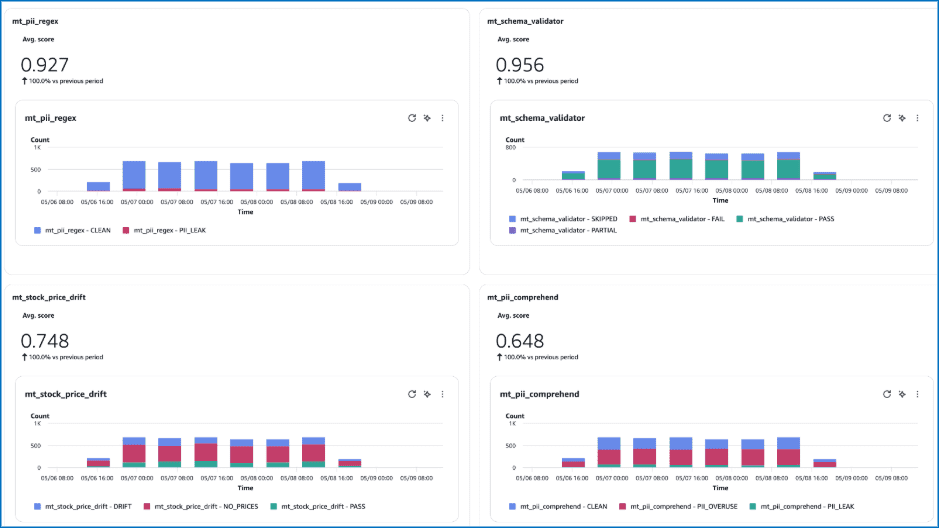Click the 05/07 00:00 bar in mt_pii_regex chart

coord(134,176)
